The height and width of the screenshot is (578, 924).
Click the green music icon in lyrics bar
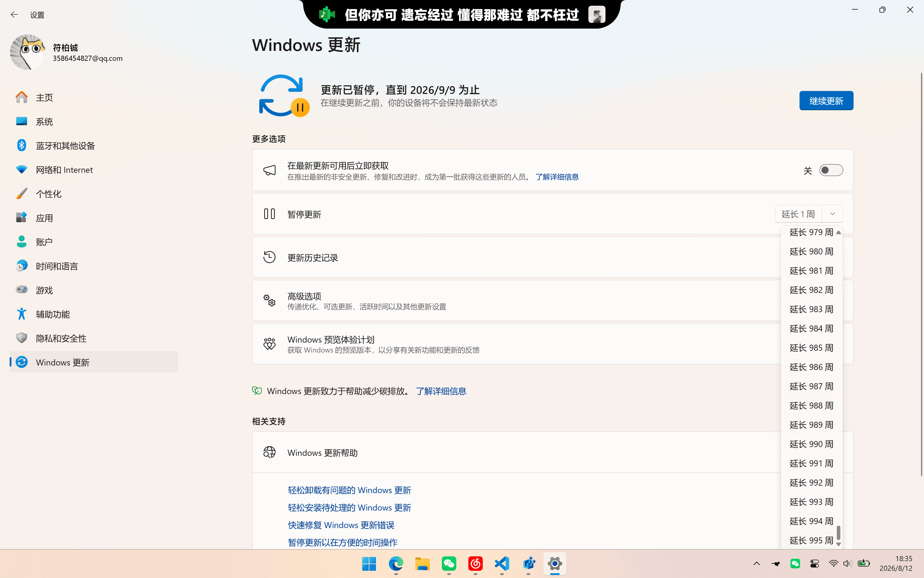[x=327, y=14]
